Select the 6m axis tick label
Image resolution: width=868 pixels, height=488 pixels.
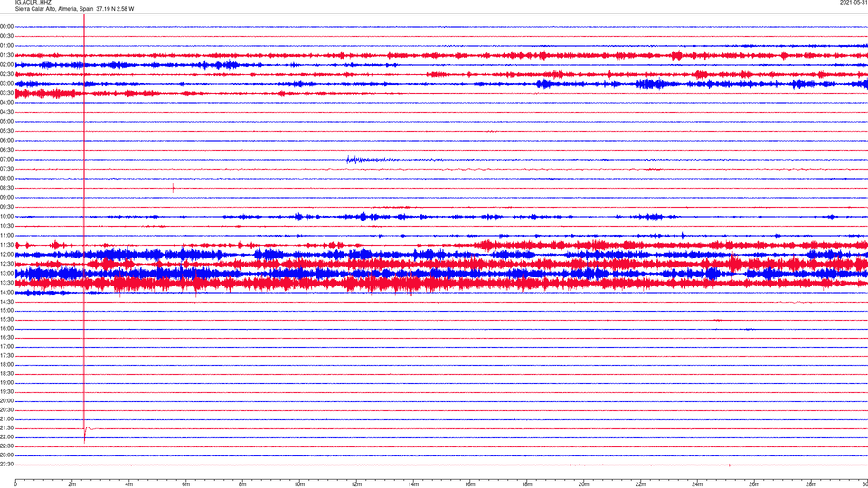point(185,484)
